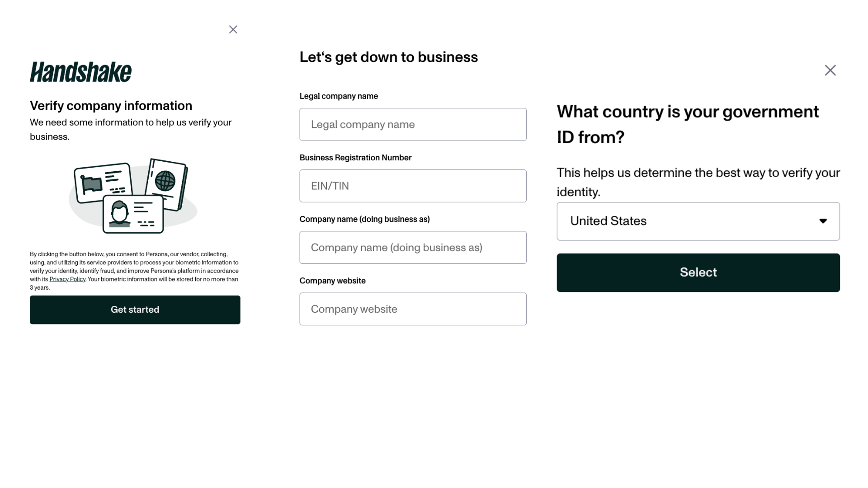
Task: Click the Company website field label
Action: click(332, 281)
